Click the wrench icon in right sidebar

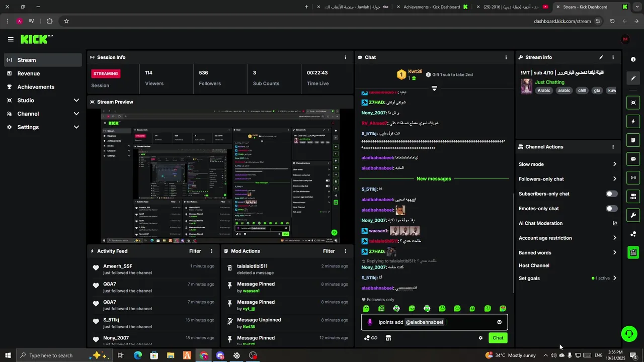(633, 215)
